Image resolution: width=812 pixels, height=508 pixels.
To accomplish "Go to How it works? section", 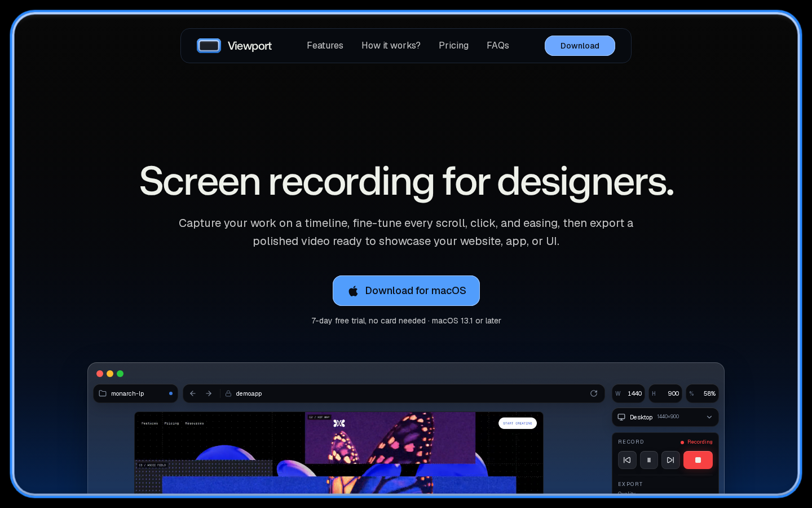I will (x=391, y=46).
